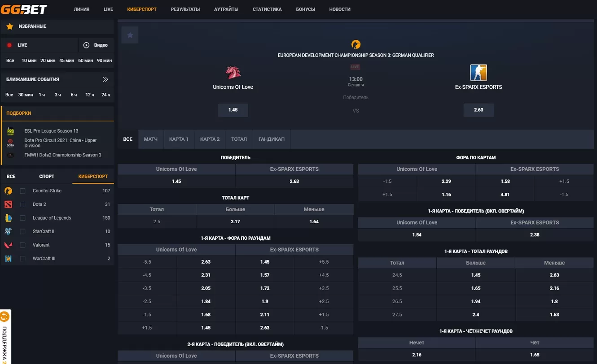Click the Counter-Strike game icon in sidebar

coord(9,191)
